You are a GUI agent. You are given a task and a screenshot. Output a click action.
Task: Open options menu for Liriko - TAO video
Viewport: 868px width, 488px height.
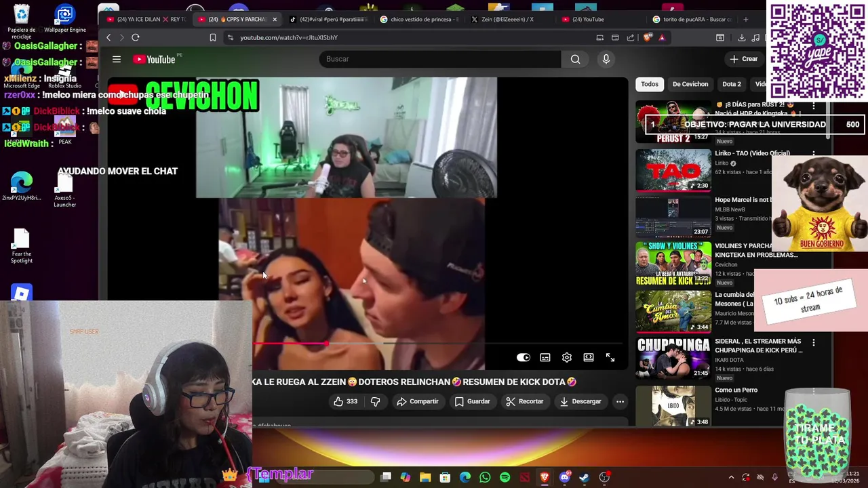coord(814,154)
